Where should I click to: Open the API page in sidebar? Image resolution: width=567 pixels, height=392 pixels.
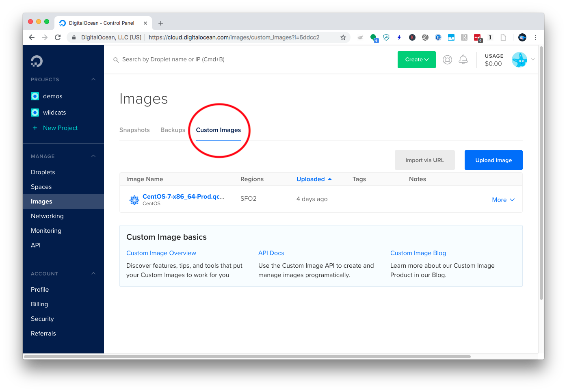36,245
